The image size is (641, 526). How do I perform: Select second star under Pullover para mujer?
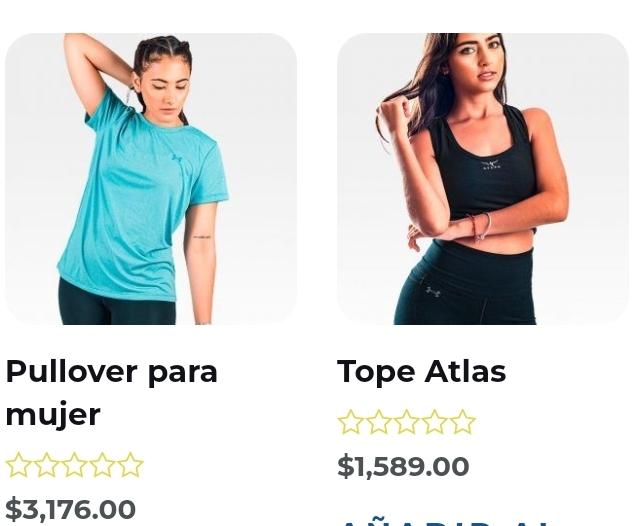pyautogui.click(x=47, y=465)
